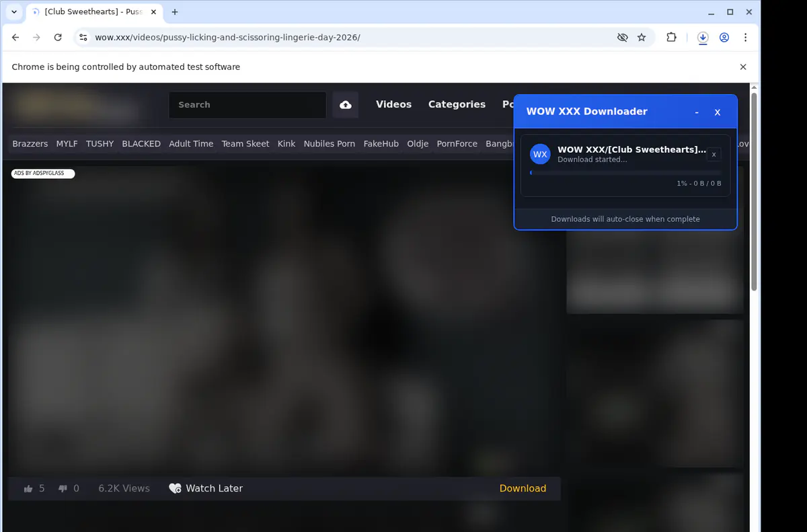Image resolution: width=807 pixels, height=532 pixels.
Task: Open the Brazzers channel link
Action: click(x=30, y=144)
